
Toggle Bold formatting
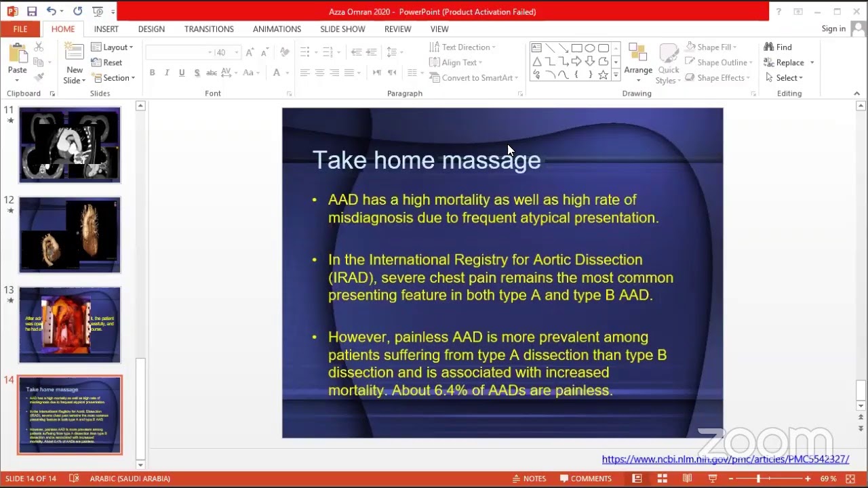click(x=152, y=73)
